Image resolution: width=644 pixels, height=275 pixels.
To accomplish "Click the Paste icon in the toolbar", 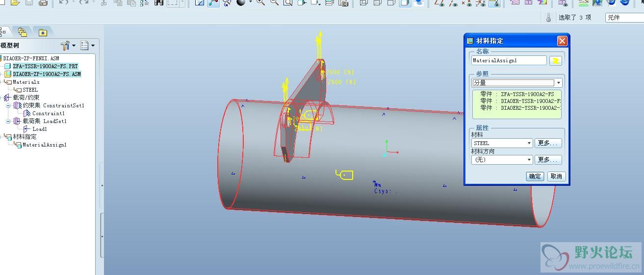I will pos(131,2).
